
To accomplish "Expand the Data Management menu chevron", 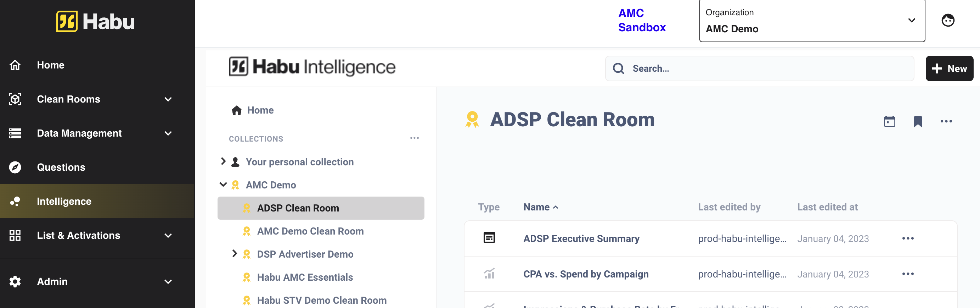I will (x=168, y=133).
